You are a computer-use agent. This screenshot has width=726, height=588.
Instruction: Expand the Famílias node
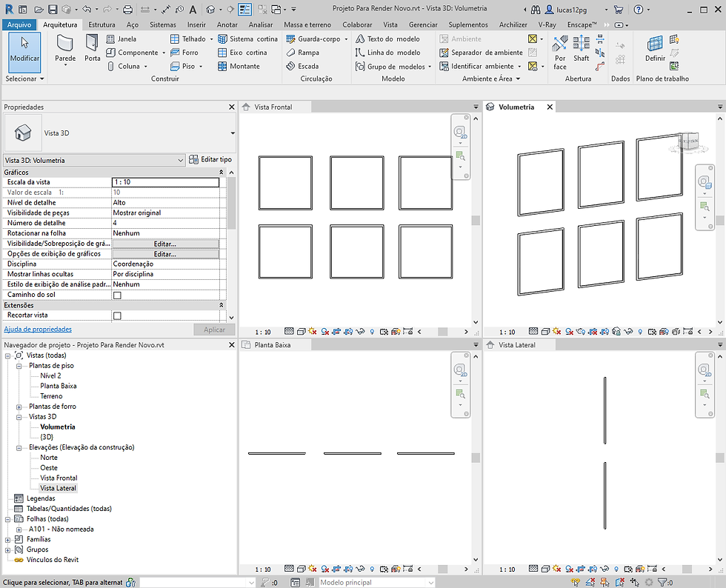[8, 540]
